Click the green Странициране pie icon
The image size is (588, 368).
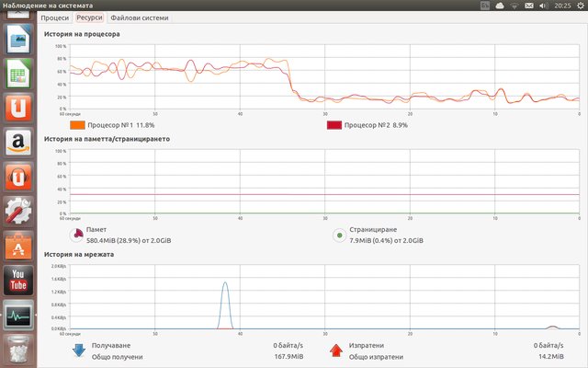(339, 235)
